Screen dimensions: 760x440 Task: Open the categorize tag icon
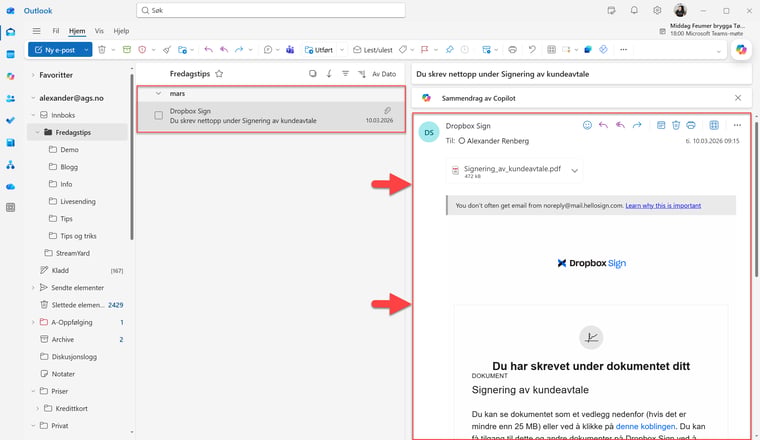click(x=403, y=49)
